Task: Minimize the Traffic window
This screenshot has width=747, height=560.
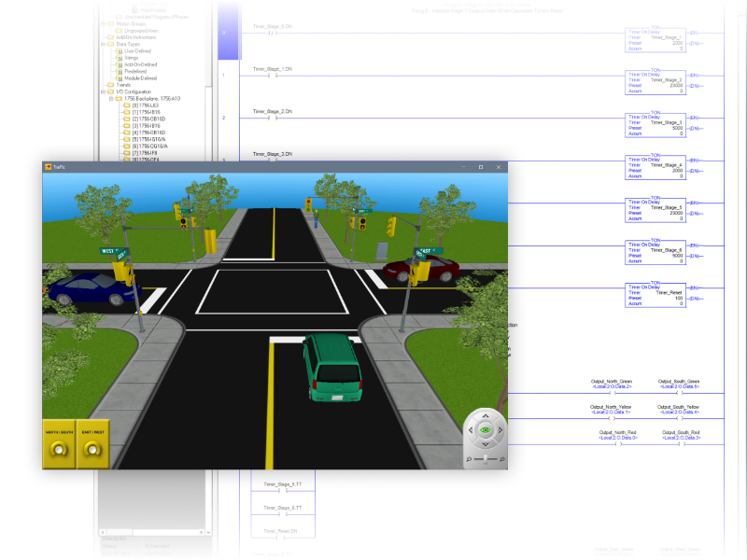Action: (x=463, y=167)
